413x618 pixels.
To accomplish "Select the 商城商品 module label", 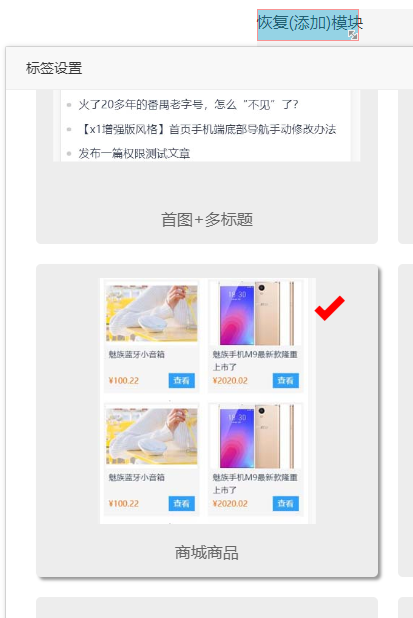I will (x=207, y=553).
